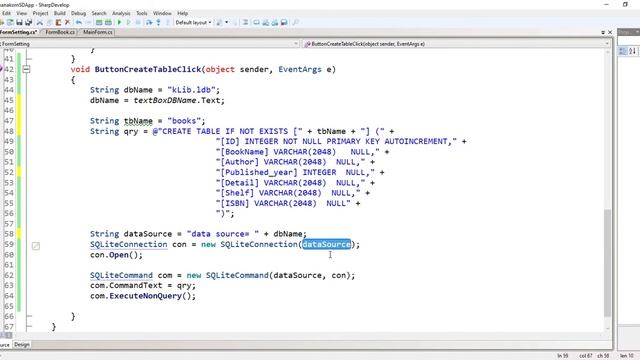Open the Search menu
Viewport: 640px width, 360px height.
pyautogui.click(x=99, y=13)
